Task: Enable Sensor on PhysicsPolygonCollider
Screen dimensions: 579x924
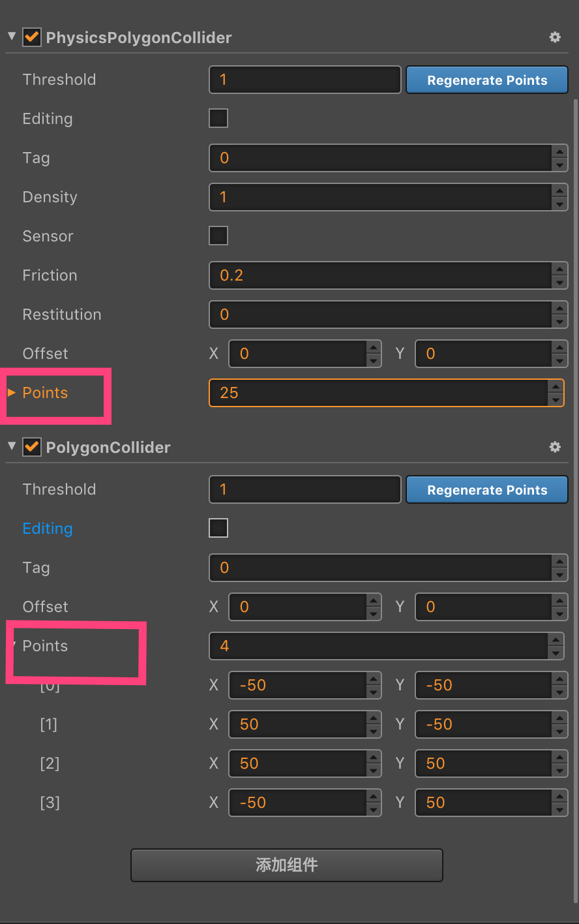Action: tap(218, 236)
